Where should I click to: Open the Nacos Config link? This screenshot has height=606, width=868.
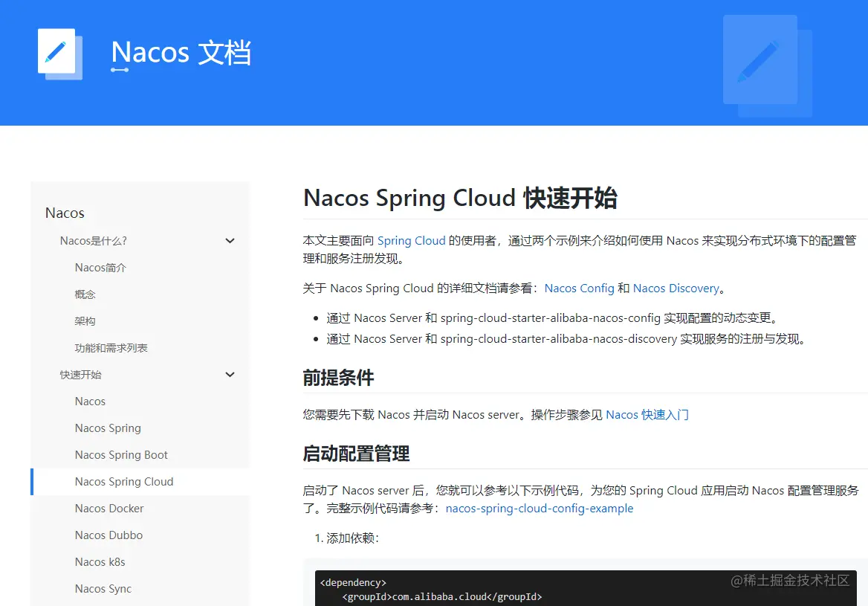579,288
